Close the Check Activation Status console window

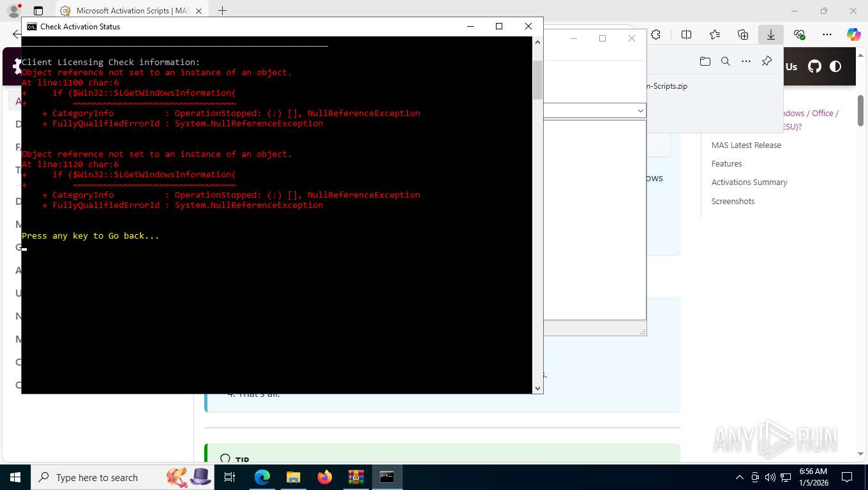[x=528, y=26]
